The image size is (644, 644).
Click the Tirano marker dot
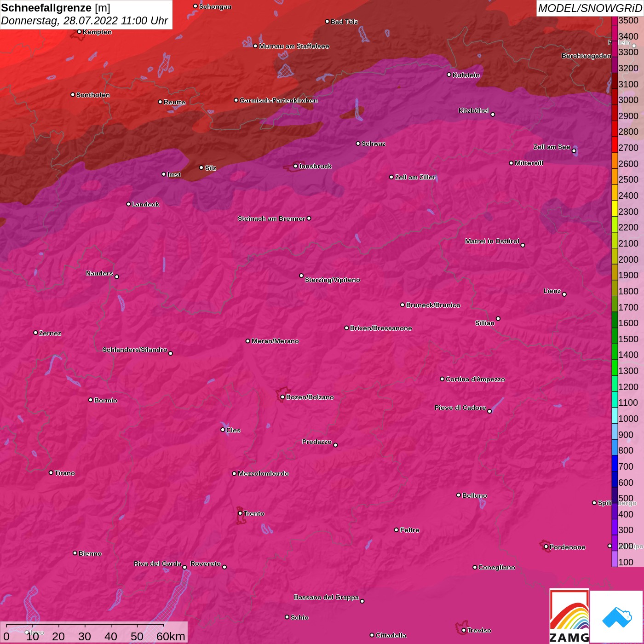click(51, 473)
